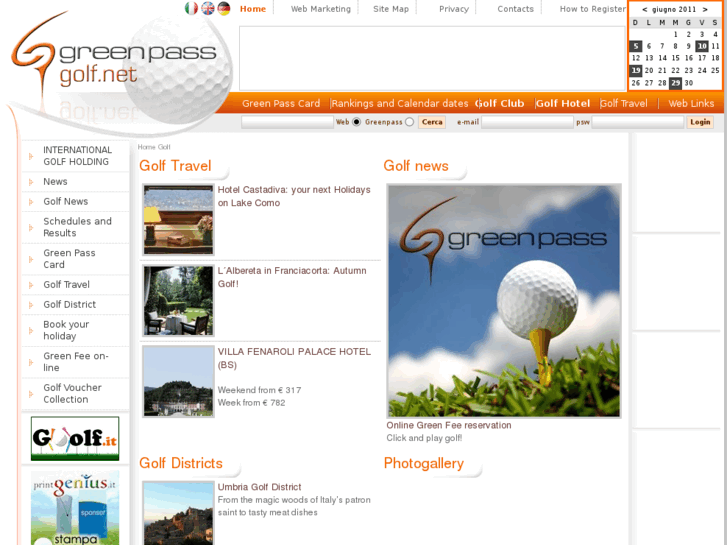Open the Villa Fenaroli thumbnail image
Screen dimensions: 727x545
(x=179, y=381)
